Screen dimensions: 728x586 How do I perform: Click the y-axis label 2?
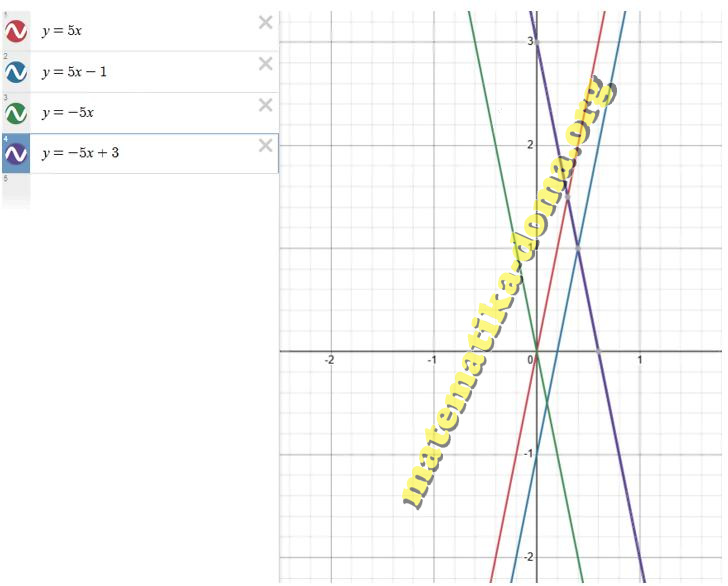coord(530,145)
